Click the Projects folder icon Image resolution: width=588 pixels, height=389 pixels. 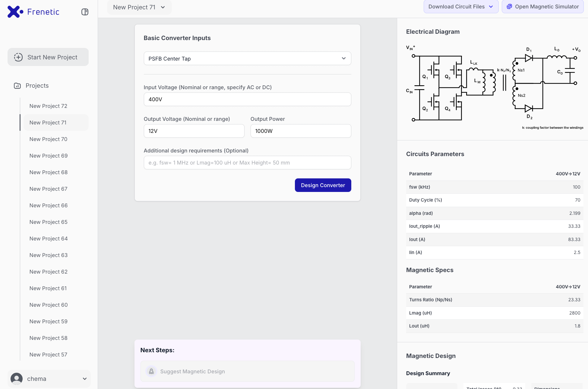pyautogui.click(x=17, y=86)
